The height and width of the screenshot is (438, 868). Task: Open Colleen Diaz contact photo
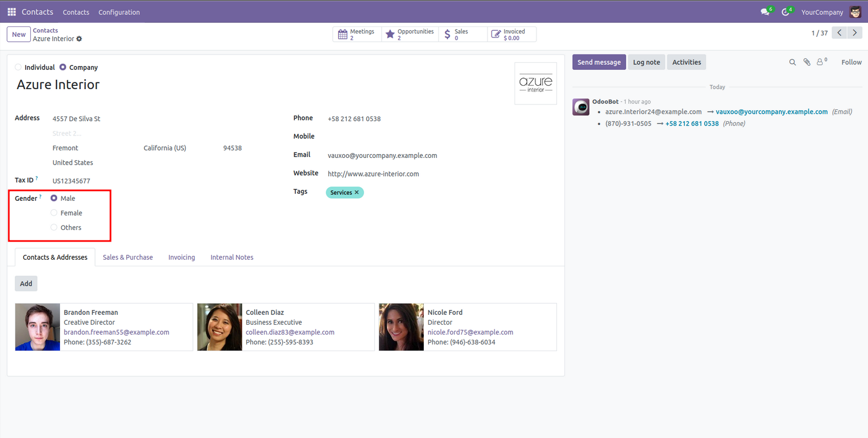click(219, 327)
